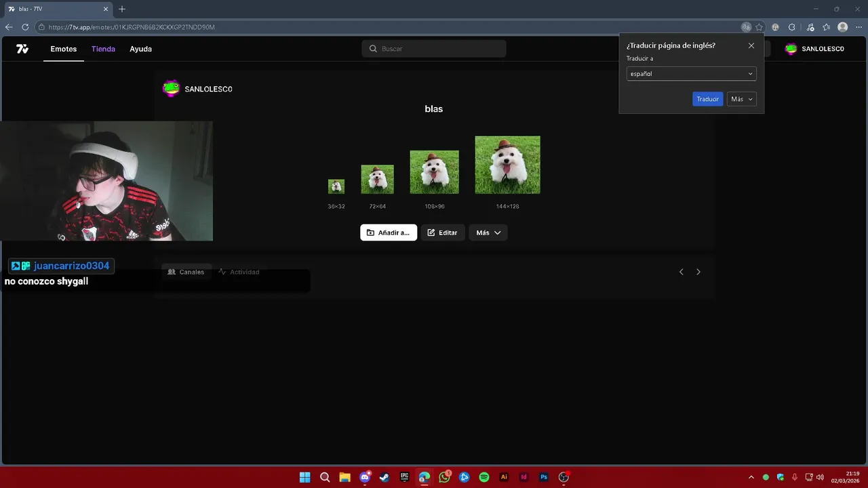Go to previous channels page arrow
The image size is (868, 488).
click(682, 272)
